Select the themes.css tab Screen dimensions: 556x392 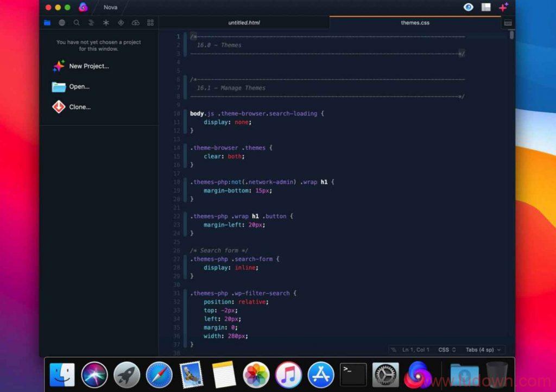(415, 23)
